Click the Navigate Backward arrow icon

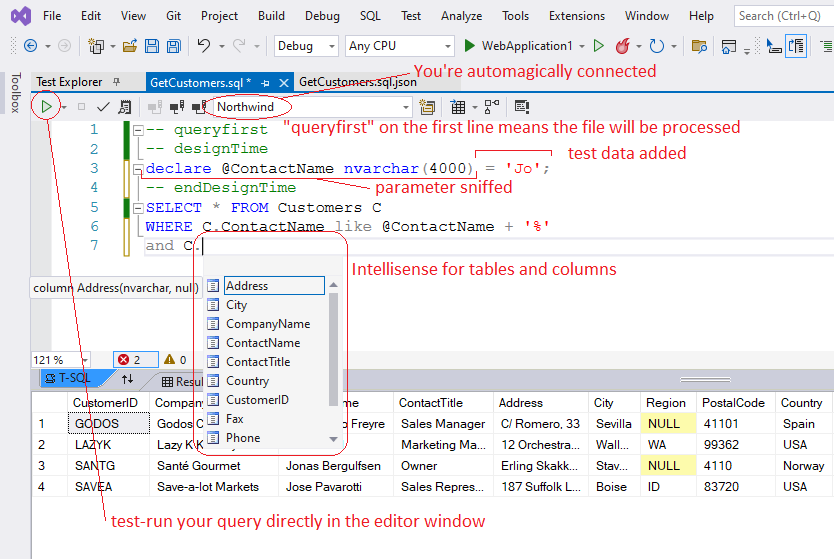click(31, 46)
